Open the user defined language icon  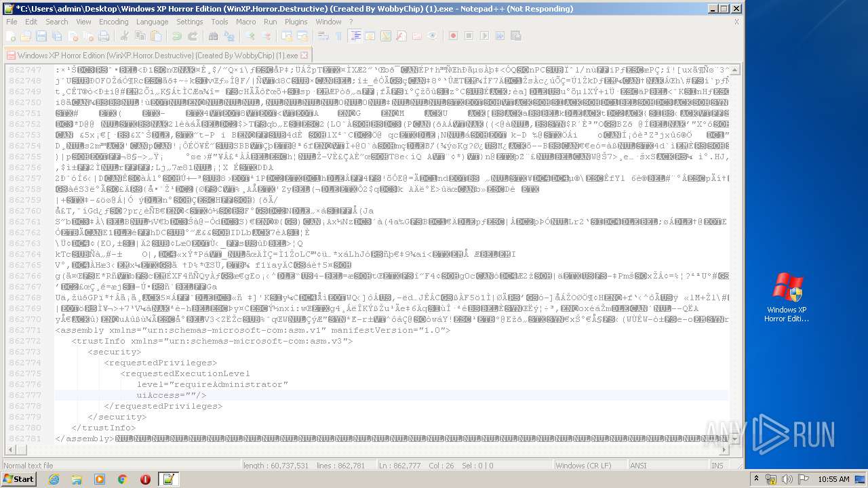coord(370,36)
